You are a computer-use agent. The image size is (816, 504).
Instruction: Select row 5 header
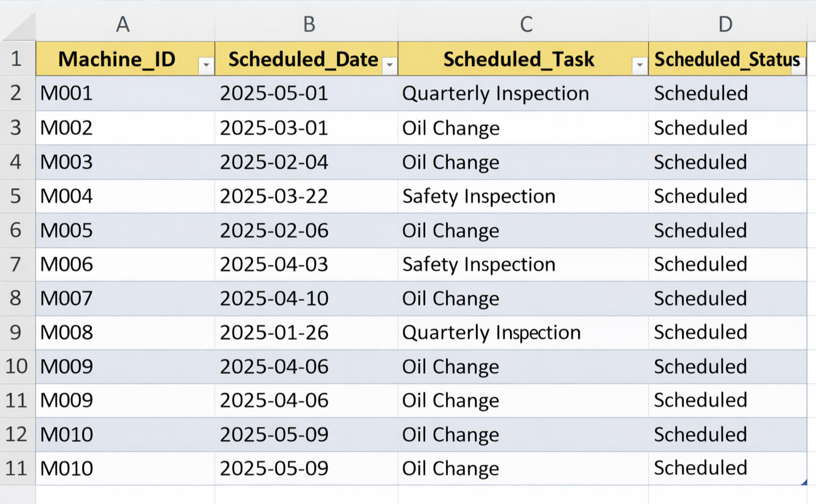point(16,196)
